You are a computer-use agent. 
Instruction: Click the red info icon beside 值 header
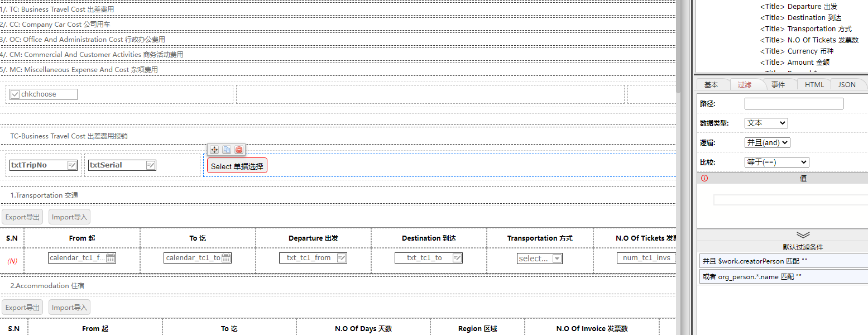click(x=704, y=178)
